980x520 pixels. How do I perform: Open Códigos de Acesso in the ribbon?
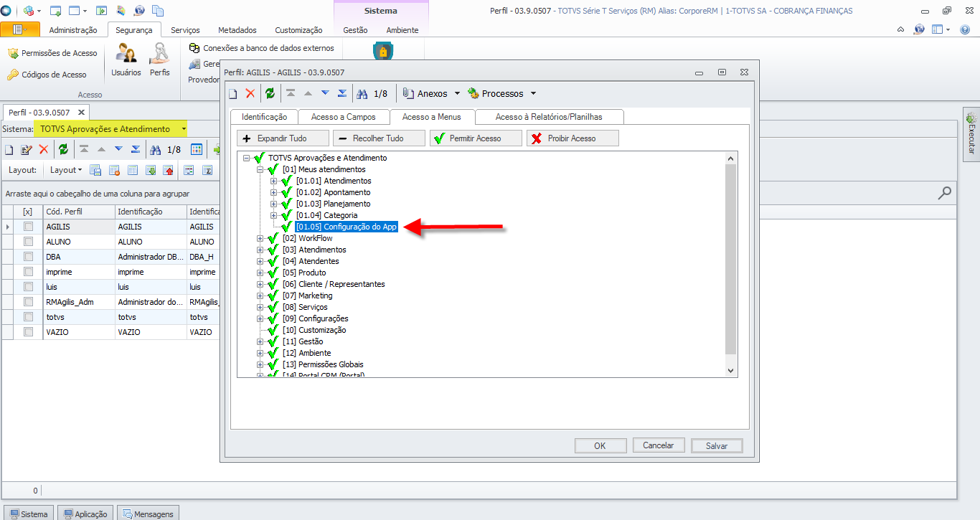47,75
